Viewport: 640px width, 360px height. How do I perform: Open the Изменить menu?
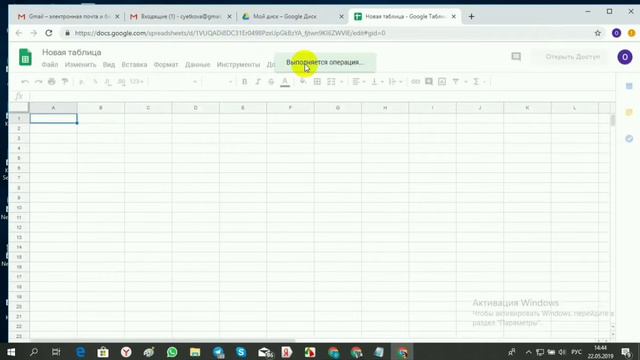pos(80,64)
